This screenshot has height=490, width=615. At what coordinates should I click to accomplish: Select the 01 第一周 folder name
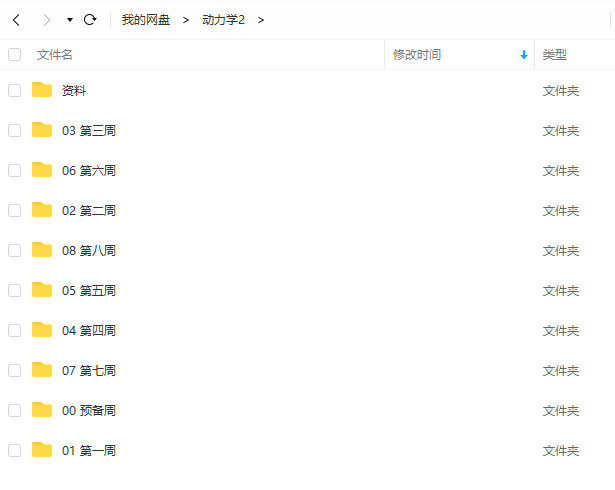coord(89,451)
